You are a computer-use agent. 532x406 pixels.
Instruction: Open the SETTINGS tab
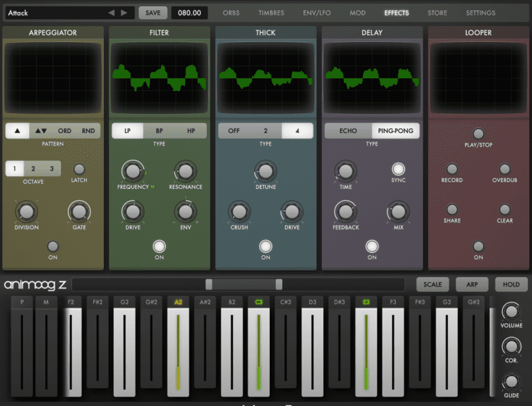(481, 13)
